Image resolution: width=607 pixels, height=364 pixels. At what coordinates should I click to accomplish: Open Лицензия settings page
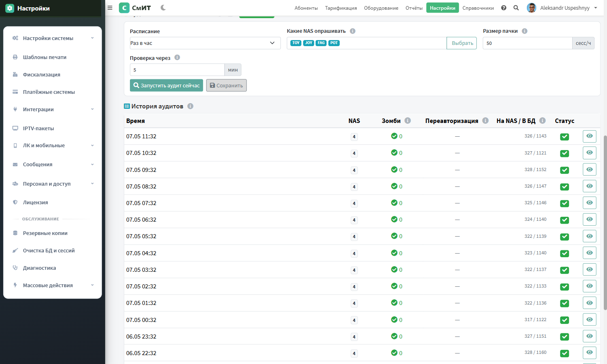[35, 202]
